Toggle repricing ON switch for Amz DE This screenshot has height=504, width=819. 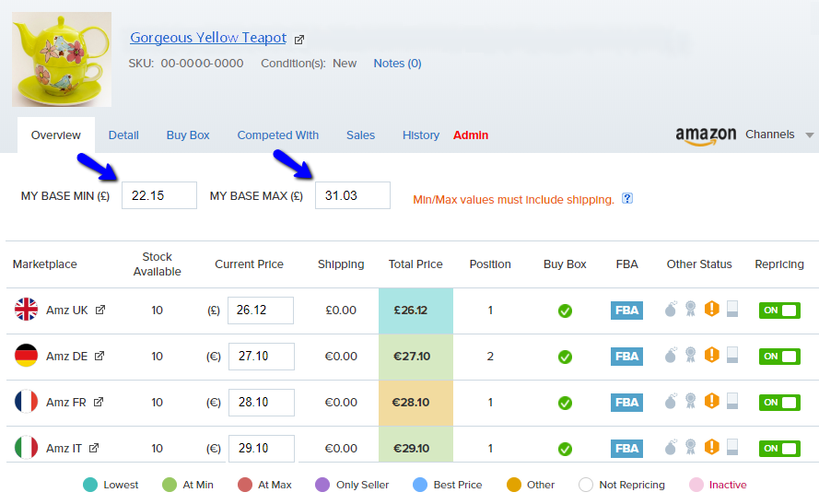pyautogui.click(x=779, y=357)
